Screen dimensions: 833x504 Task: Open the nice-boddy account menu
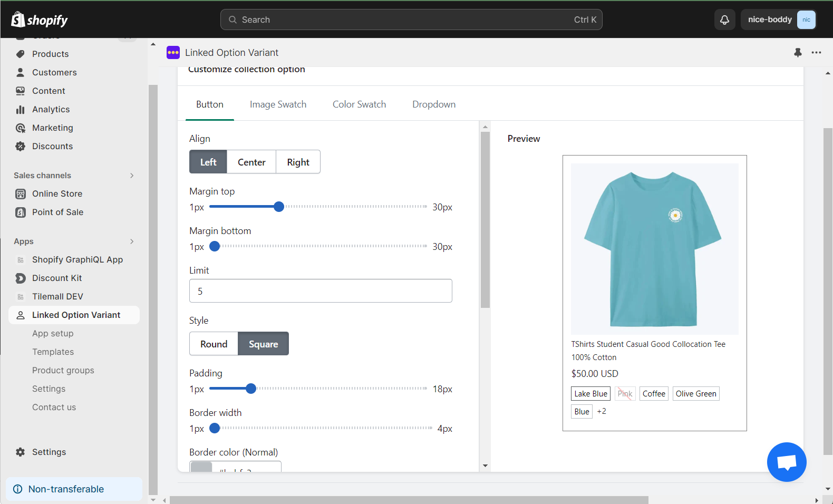pos(779,20)
